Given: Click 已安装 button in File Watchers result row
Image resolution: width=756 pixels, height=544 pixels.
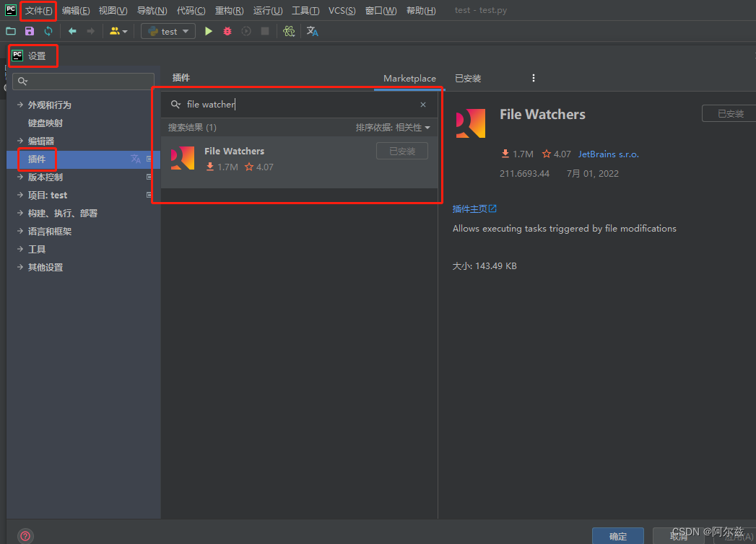Looking at the screenshot, I should 402,152.
